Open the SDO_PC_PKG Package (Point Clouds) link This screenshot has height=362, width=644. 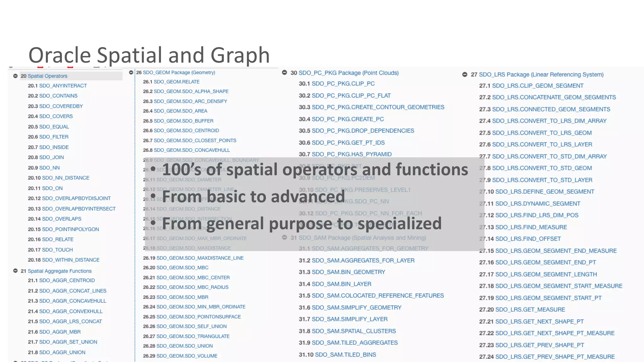(349, 73)
